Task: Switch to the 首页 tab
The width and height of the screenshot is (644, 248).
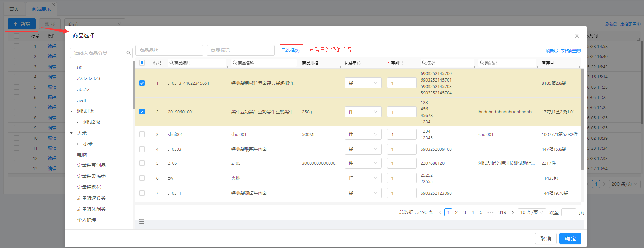Action: click(14, 9)
